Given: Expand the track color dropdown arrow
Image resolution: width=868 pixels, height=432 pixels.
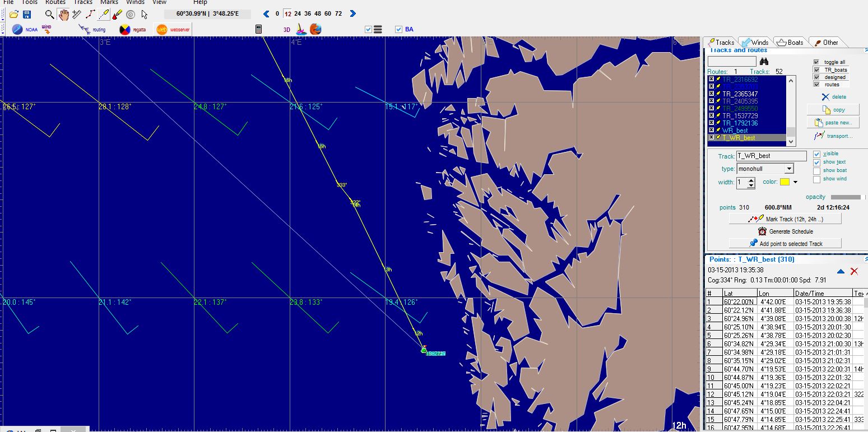Looking at the screenshot, I should click(795, 182).
